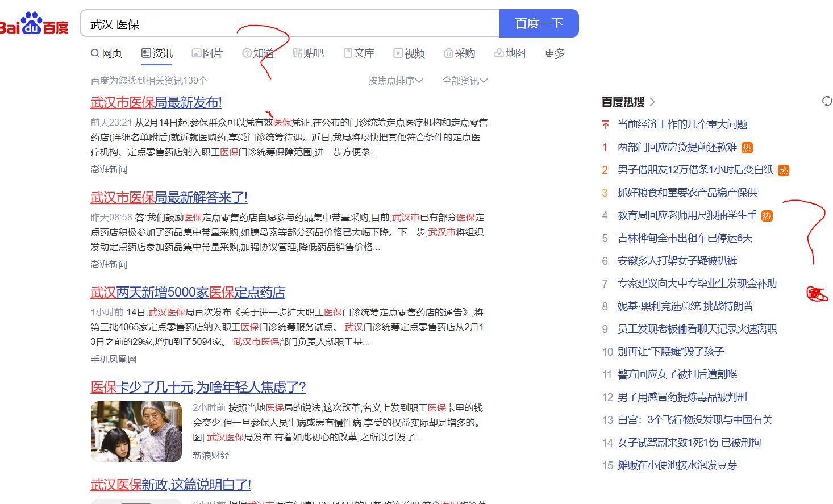Open the 百度热搜 heading link
The height and width of the screenshot is (504, 833).
pyautogui.click(x=623, y=102)
